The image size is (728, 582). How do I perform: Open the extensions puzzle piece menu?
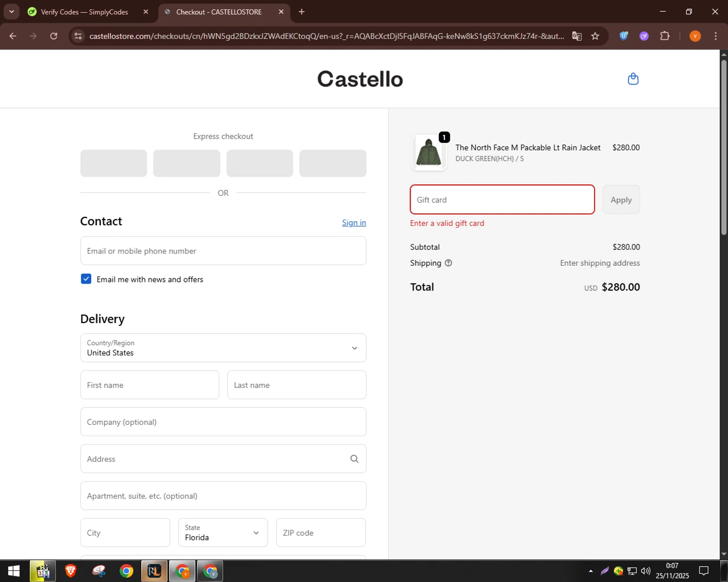pyautogui.click(x=665, y=36)
